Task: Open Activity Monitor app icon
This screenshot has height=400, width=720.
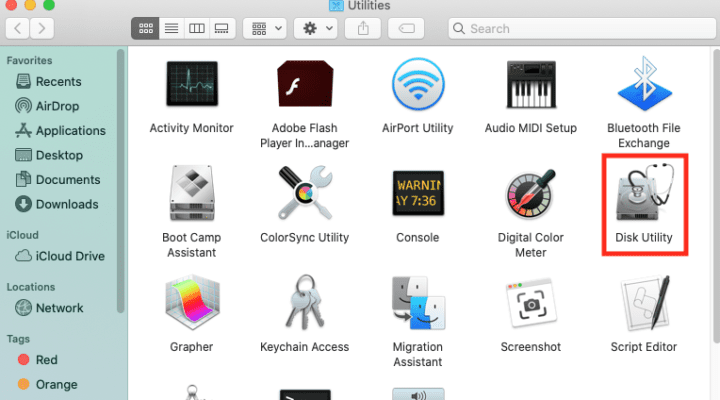Action: (192, 84)
